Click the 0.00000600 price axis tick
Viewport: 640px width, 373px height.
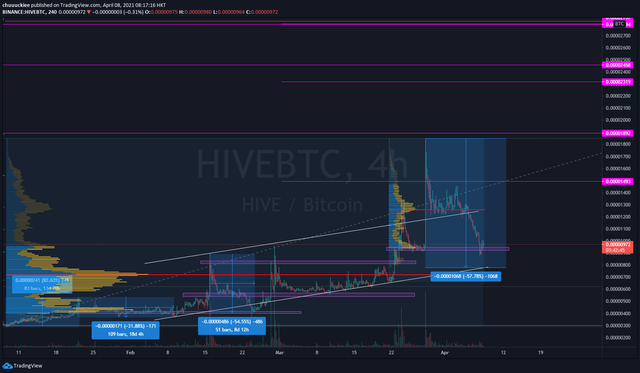pyautogui.click(x=618, y=289)
